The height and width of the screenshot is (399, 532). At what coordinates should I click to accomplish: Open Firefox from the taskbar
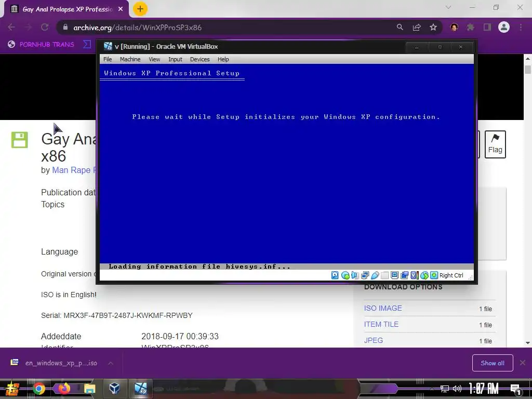click(x=64, y=389)
